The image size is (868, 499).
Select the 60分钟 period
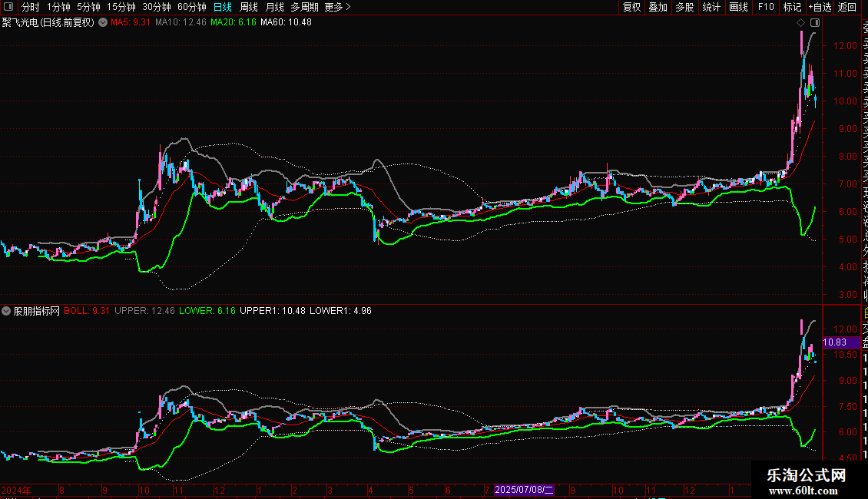pos(192,7)
